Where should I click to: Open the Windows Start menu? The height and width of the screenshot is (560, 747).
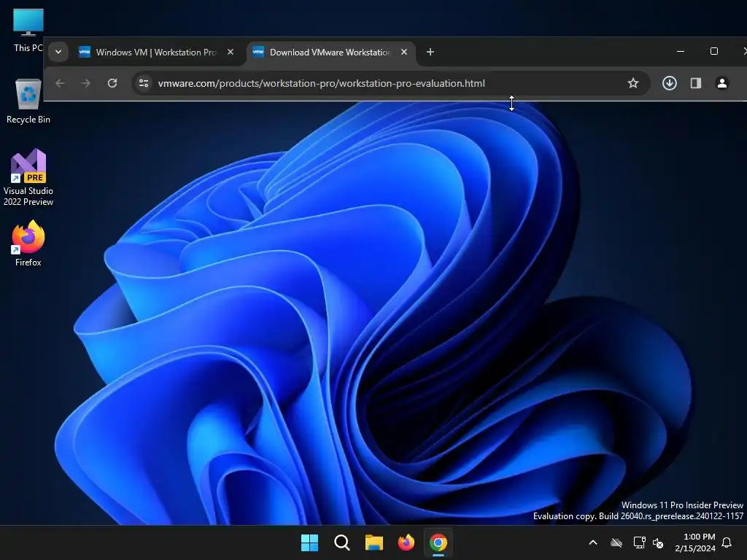point(309,542)
